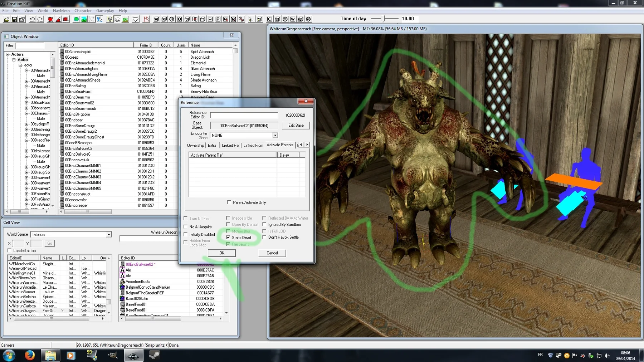The width and height of the screenshot is (644, 362).
Task: Enable the No AI Acquire checkbox
Action: 186,227
